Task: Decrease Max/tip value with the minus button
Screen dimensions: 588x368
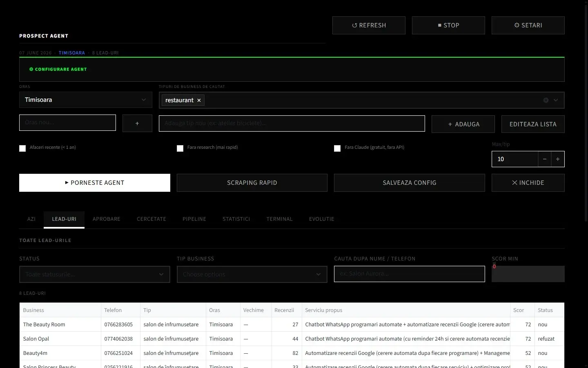Action: point(544,159)
